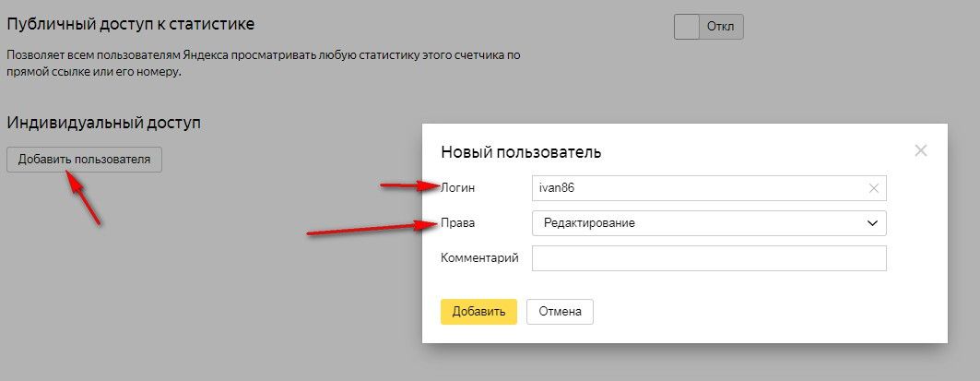This screenshot has height=381, width=980.
Task: Click the "Новый пользователь" dialog title
Action: click(521, 151)
